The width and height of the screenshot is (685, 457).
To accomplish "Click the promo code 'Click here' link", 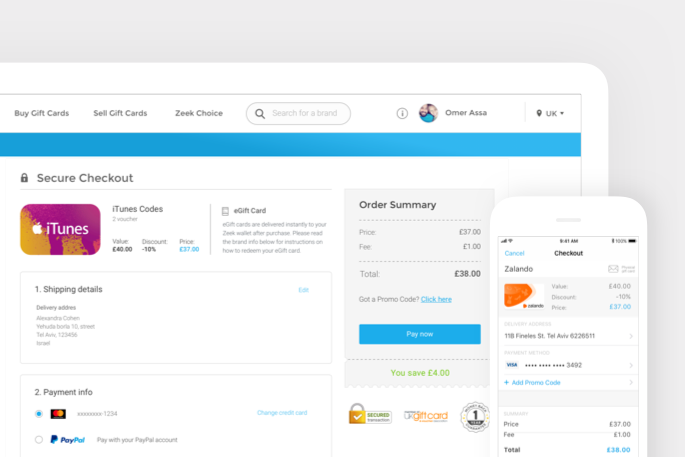I will click(x=436, y=299).
